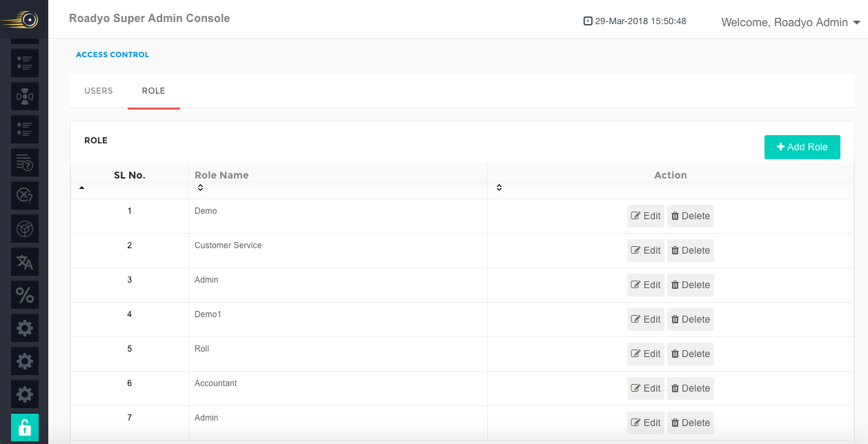Open the percent sign sidebar icon
868x444 pixels.
pos(25,295)
